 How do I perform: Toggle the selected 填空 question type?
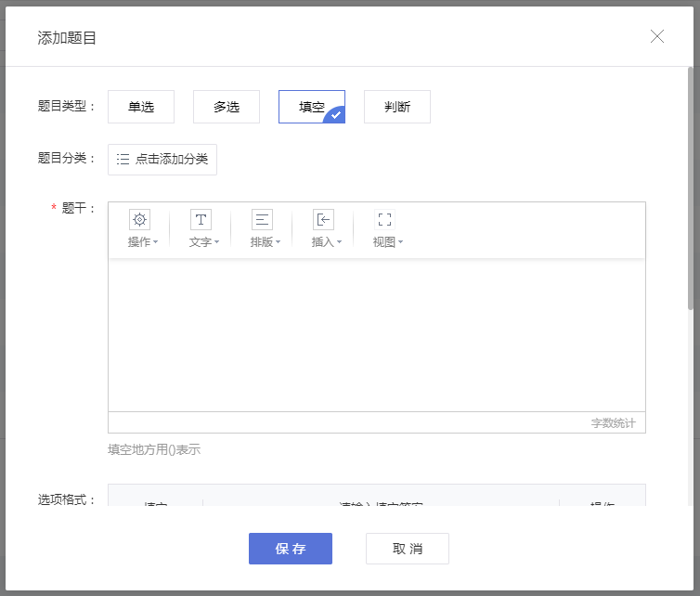312,107
